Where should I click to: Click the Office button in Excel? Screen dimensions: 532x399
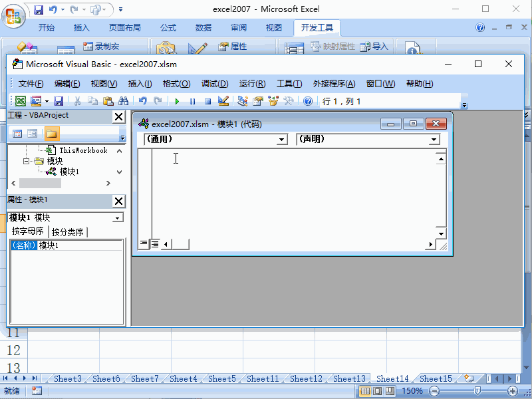[x=13, y=16]
